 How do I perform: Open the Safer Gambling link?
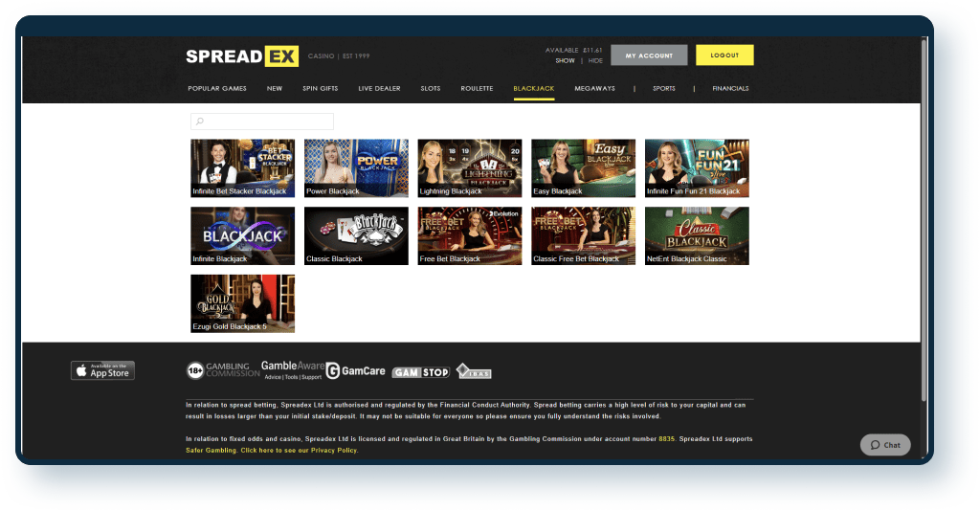click(211, 450)
